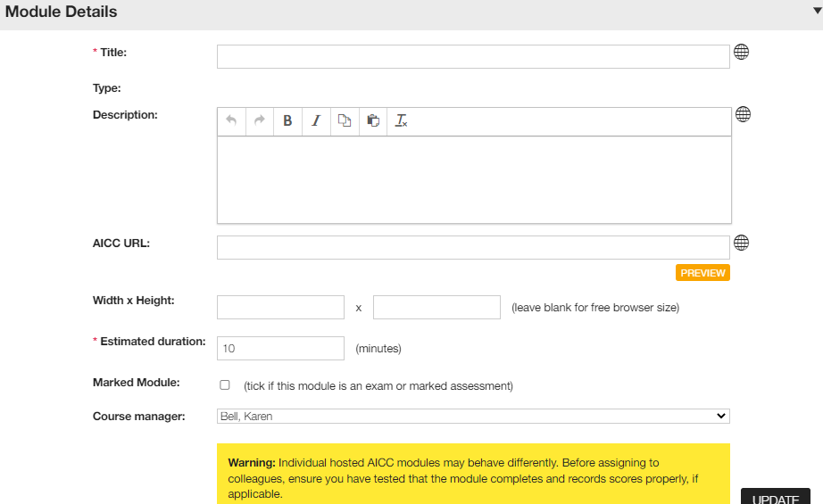Click the UPDATE button
823x504 pixels.
pos(775,497)
